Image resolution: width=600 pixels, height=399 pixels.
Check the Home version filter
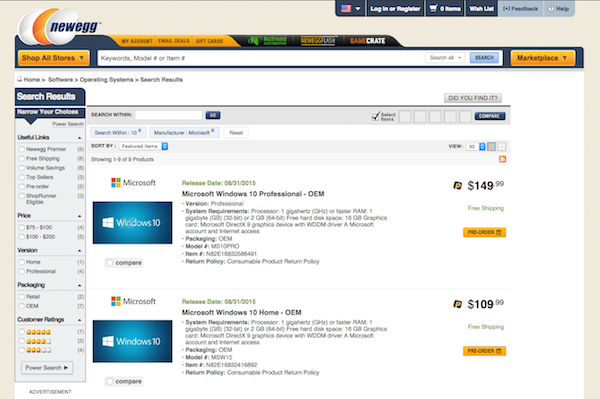[x=22, y=262]
